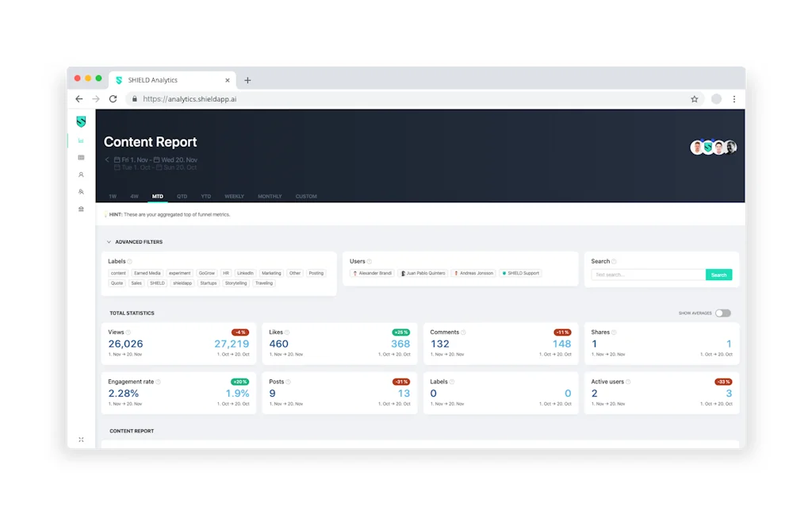The image size is (812, 515).
Task: Open the team users sidebar icon
Action: coord(81,192)
